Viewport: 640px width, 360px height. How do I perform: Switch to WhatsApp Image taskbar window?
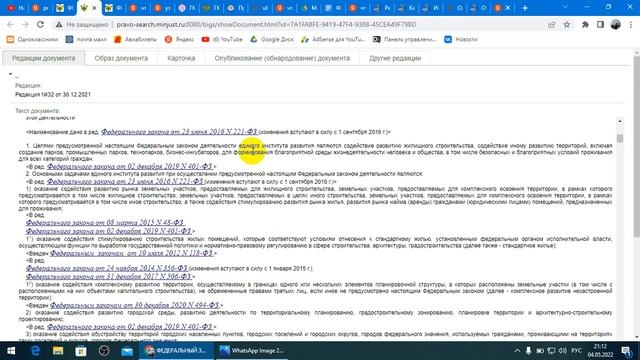pos(251,351)
